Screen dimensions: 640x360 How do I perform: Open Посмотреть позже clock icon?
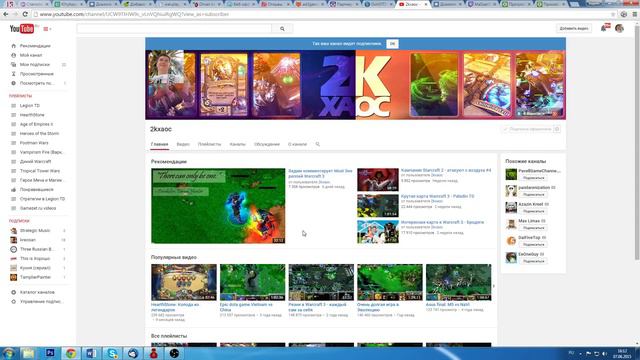pyautogui.click(x=13, y=83)
